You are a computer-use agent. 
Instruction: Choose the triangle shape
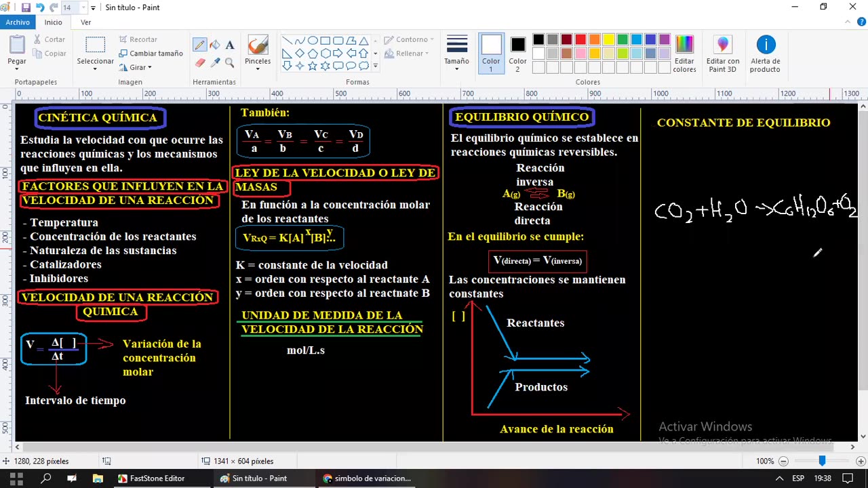(x=363, y=41)
